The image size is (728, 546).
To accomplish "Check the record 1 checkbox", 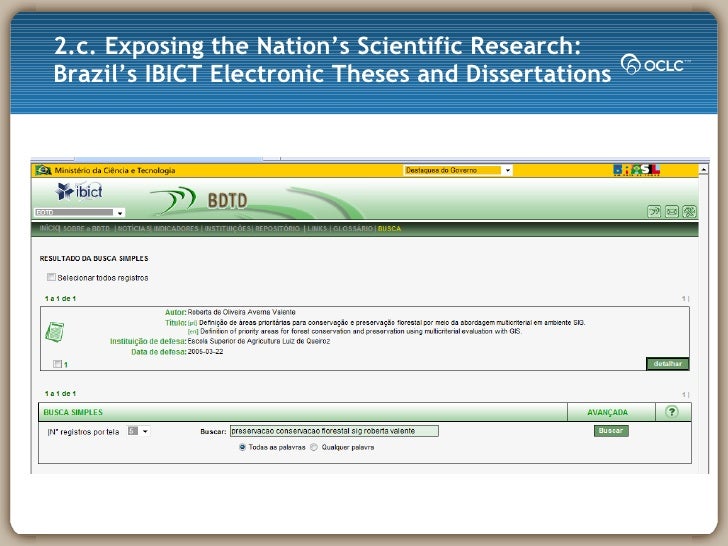I will click(57, 364).
